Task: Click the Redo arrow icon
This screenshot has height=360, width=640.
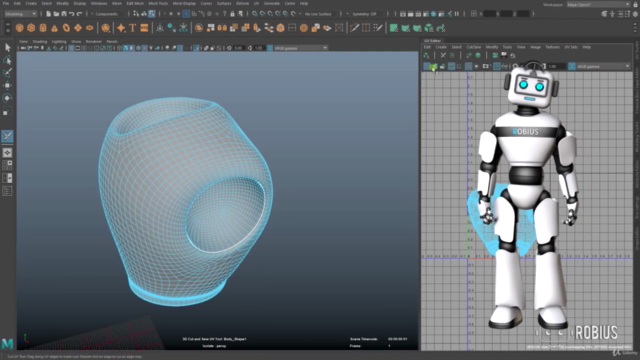Action: coord(79,14)
